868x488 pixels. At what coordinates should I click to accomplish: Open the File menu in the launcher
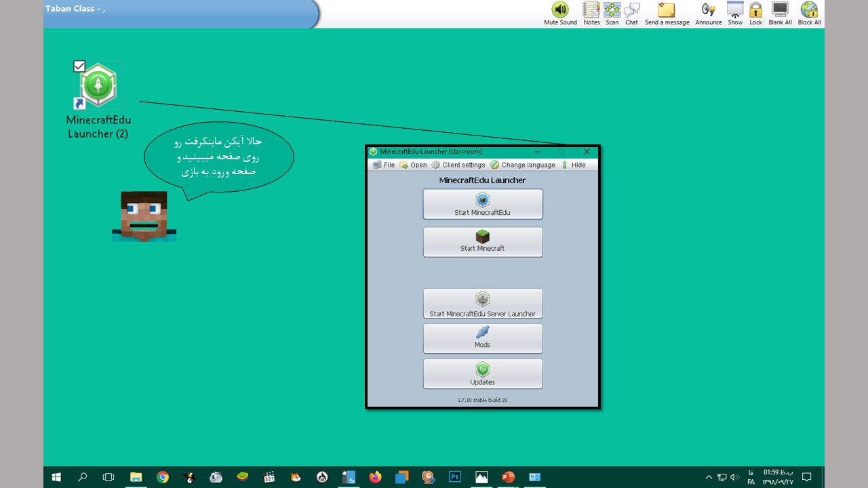(384, 165)
